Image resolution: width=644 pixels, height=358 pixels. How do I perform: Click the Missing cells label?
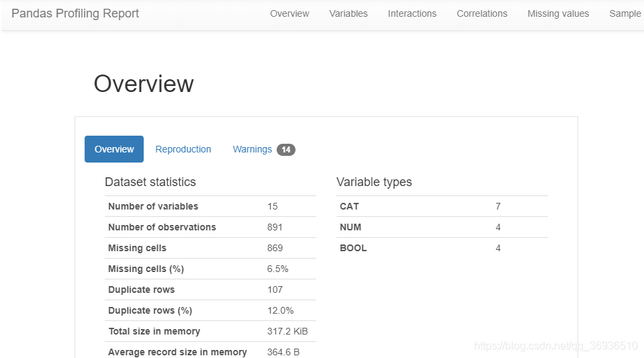point(137,249)
